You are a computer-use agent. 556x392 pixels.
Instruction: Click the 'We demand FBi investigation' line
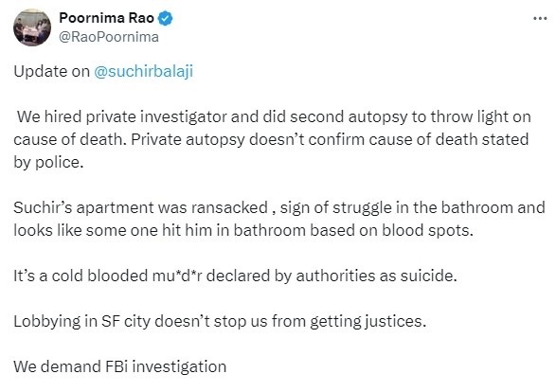(x=120, y=366)
